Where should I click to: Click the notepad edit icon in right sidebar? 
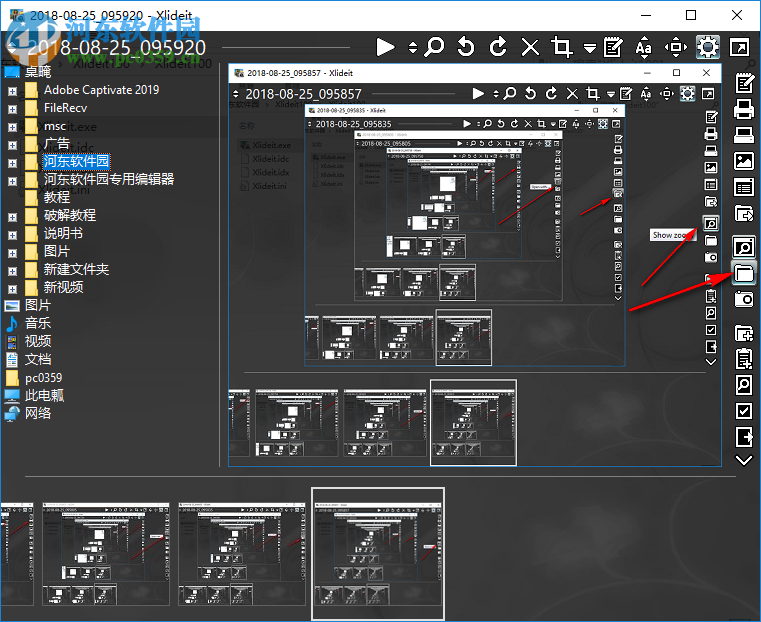coord(744,83)
